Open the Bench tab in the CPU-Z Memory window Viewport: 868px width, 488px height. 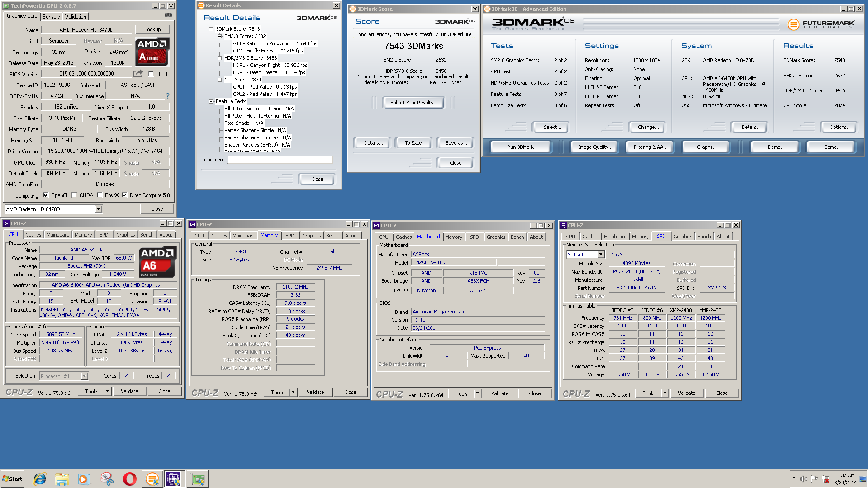(333, 236)
